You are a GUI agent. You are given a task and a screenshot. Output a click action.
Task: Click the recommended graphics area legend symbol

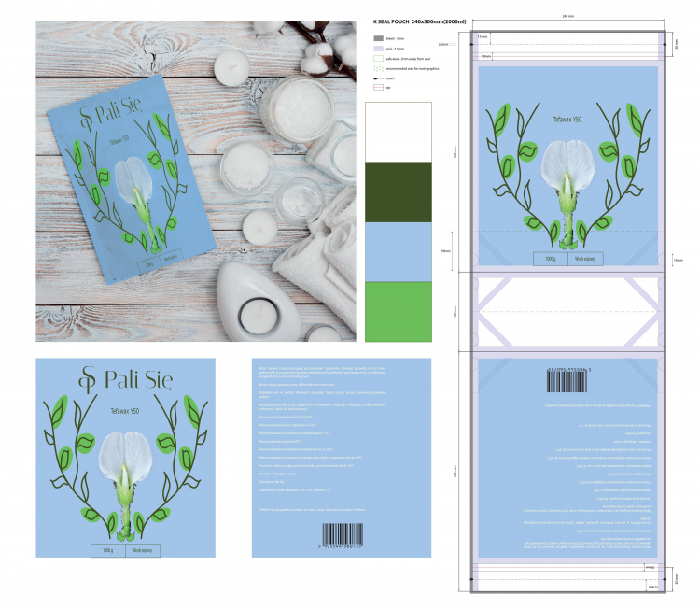377,68
